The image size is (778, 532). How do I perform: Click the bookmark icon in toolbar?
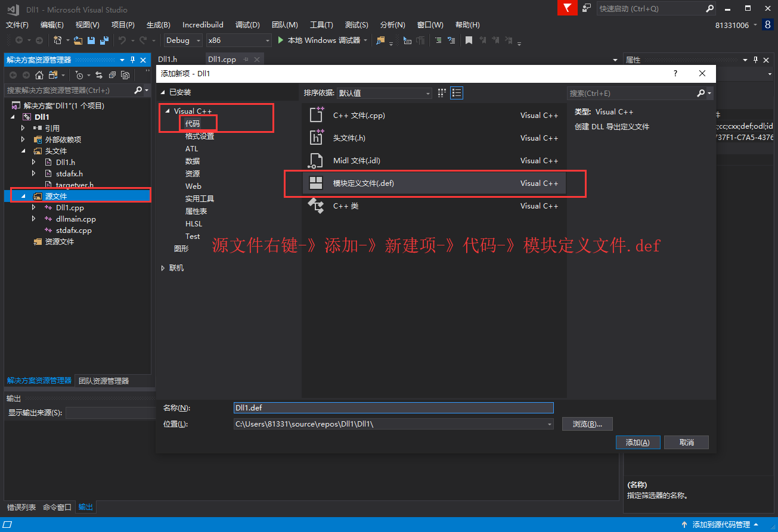click(x=469, y=41)
